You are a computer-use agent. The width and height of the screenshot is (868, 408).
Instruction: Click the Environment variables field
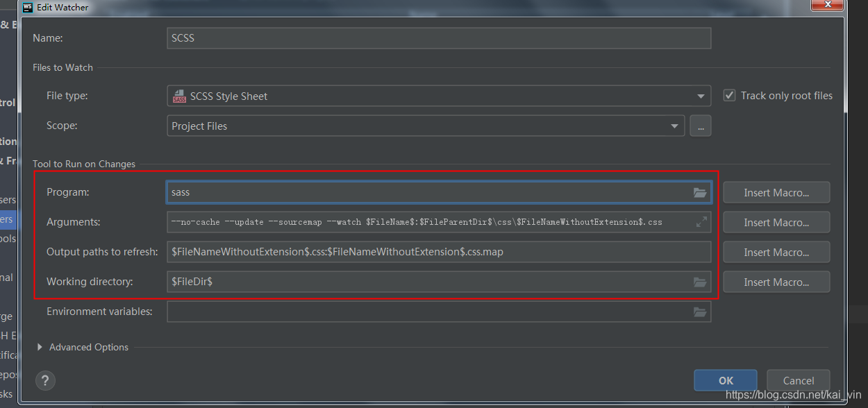439,312
